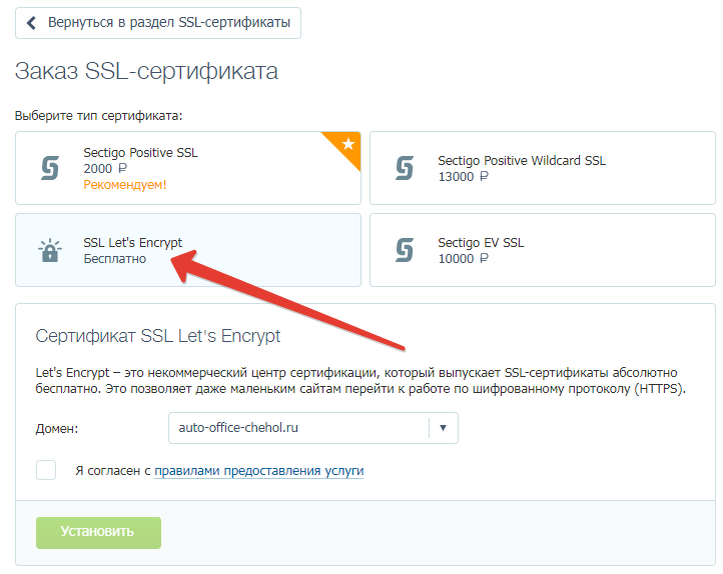Click the 10000 ₽ price text
This screenshot has width=723, height=574.
[x=463, y=259]
